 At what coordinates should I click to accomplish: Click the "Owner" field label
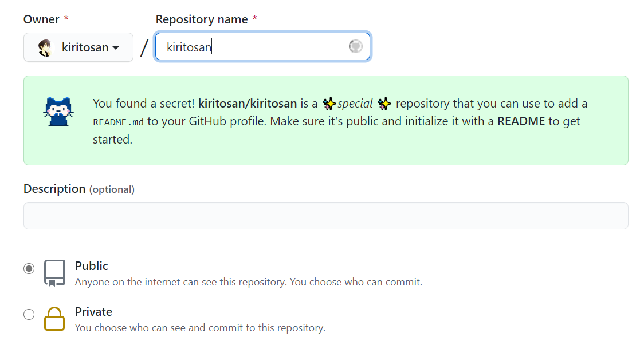coord(41,19)
